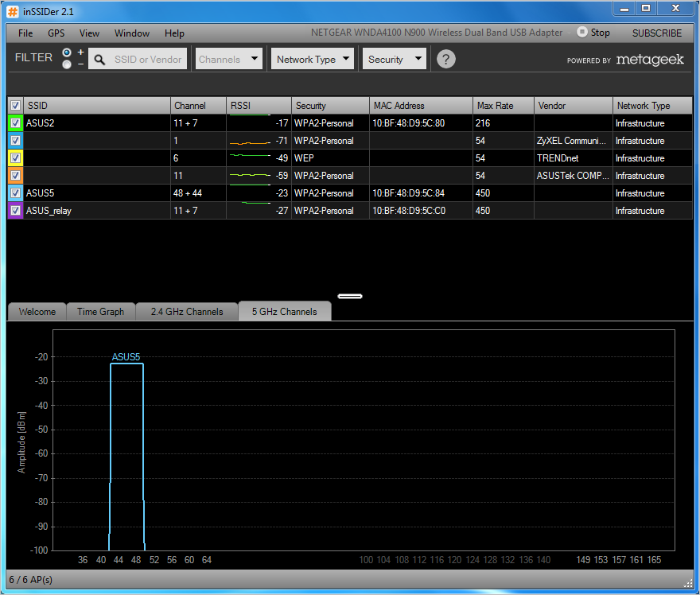The image size is (700, 595).
Task: Sort by the Security column header
Action: tap(330, 105)
